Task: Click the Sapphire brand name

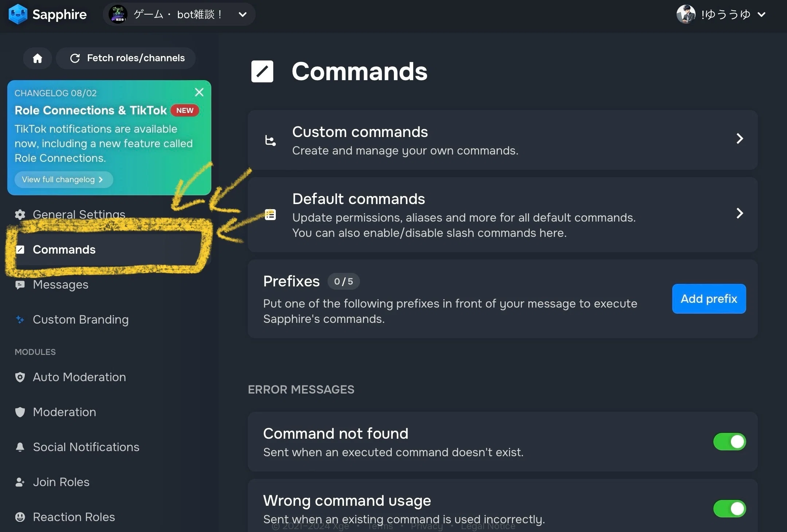Action: point(59,15)
